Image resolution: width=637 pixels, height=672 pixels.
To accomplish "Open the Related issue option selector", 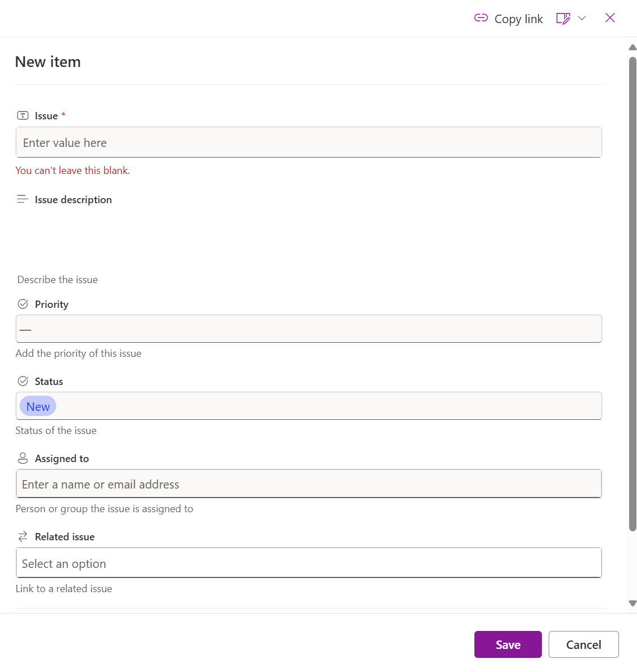I will click(x=308, y=562).
